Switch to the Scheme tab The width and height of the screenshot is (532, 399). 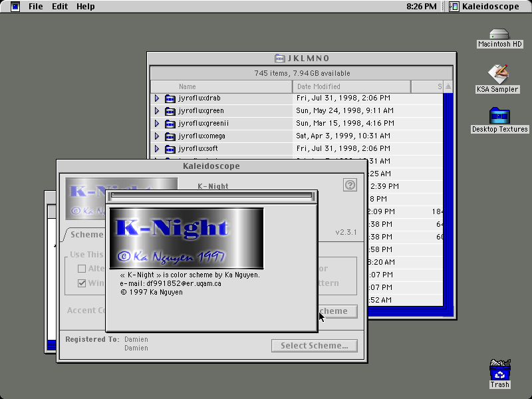coord(86,235)
